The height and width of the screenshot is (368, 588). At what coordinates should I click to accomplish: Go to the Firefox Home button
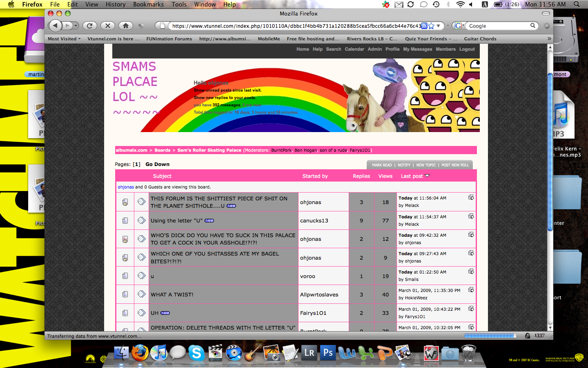point(126,26)
